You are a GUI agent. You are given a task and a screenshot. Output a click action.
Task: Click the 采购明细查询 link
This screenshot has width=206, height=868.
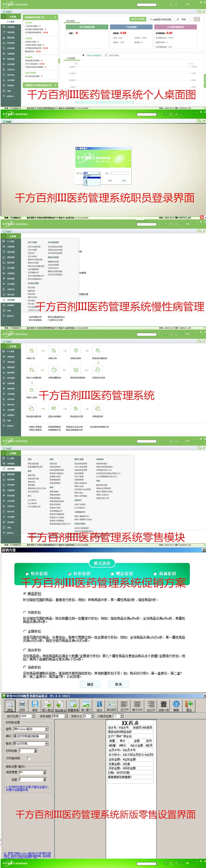(54, 427)
